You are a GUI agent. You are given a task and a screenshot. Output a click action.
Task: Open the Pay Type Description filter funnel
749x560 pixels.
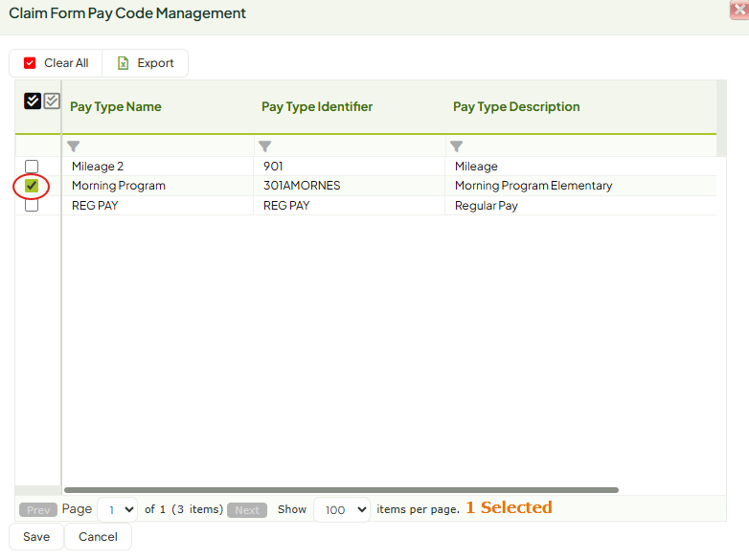coord(456,146)
